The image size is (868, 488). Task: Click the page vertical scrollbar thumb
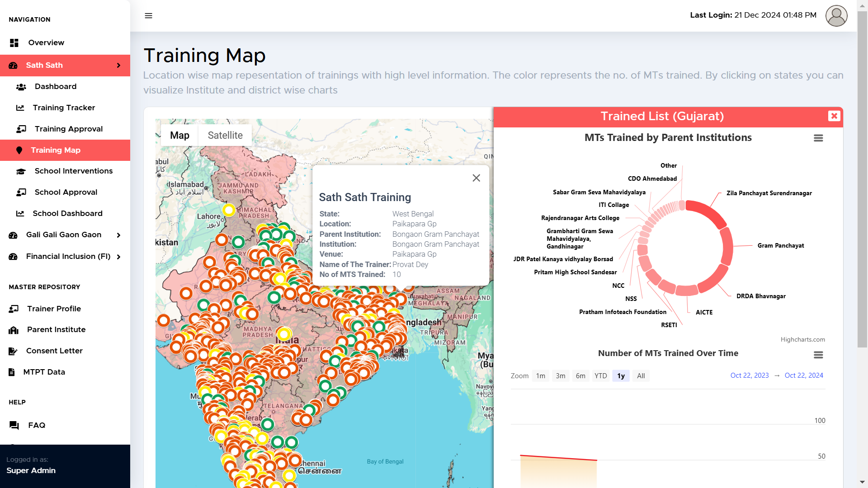pyautogui.click(x=863, y=180)
